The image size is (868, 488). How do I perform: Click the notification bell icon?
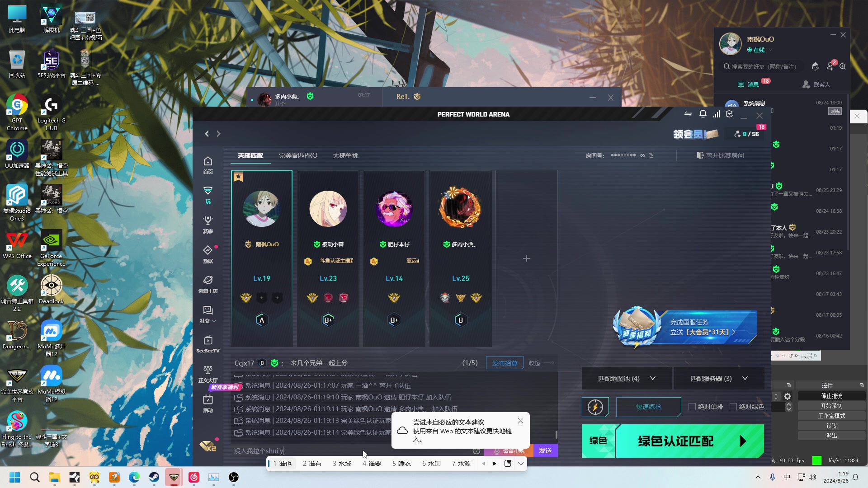coord(703,114)
